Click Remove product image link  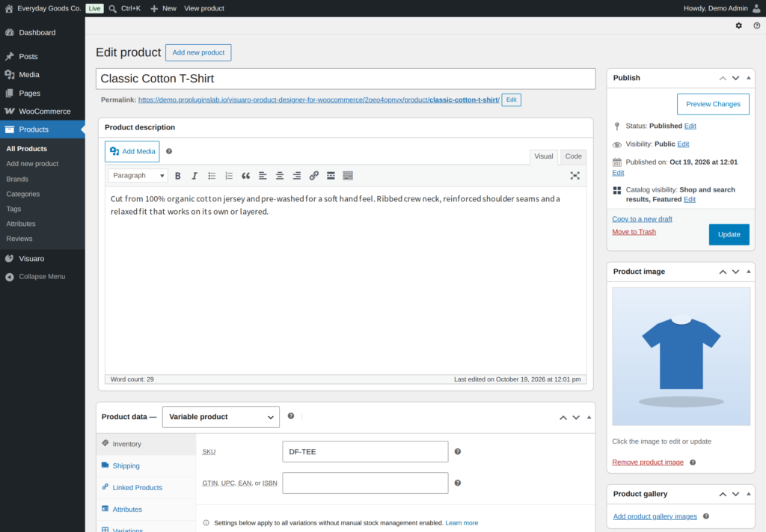[648, 462]
